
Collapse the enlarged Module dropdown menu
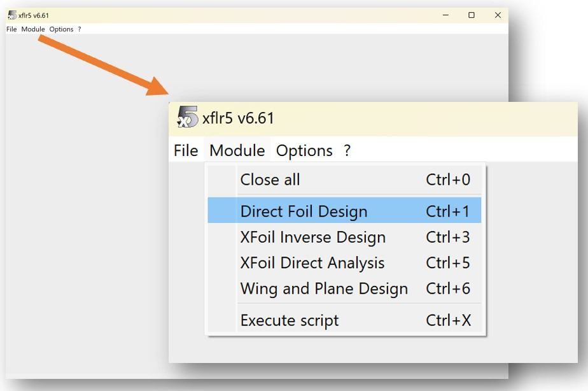pyautogui.click(x=237, y=151)
